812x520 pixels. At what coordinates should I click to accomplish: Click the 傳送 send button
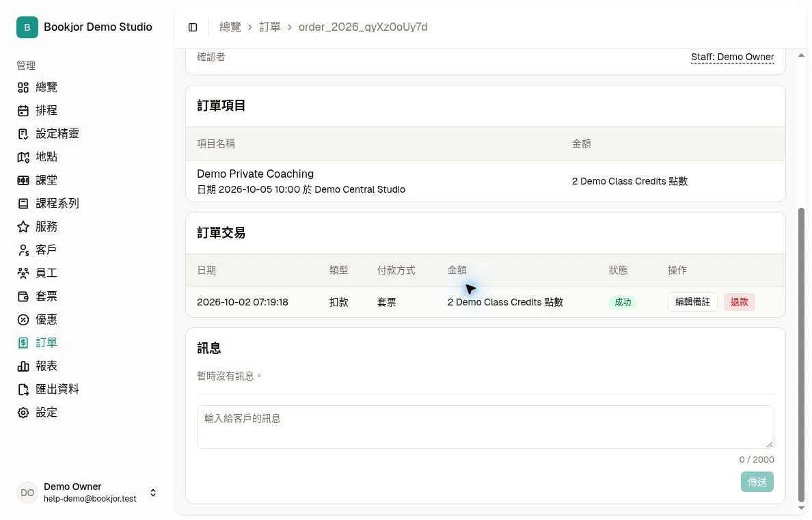(x=757, y=482)
